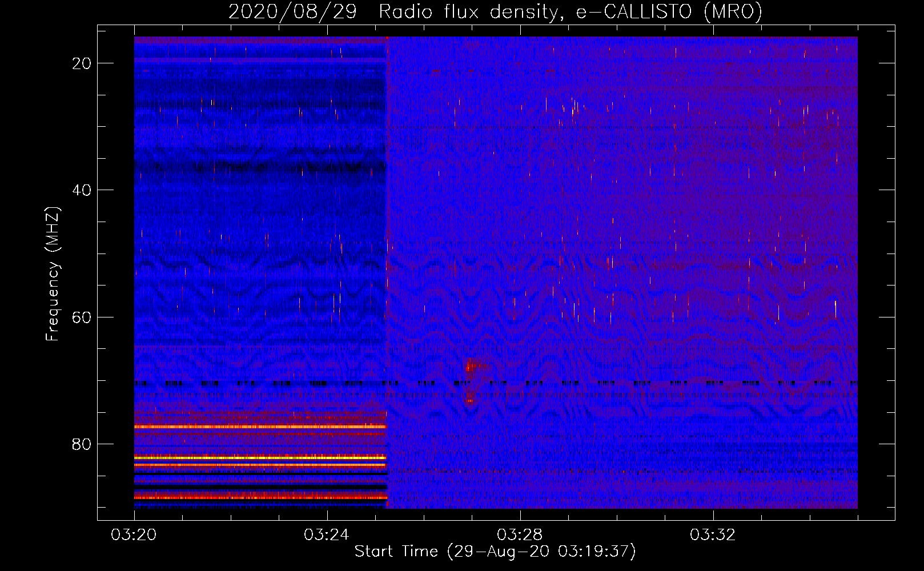This screenshot has width=924, height=571.
Task: Click the 20 frequency tick label
Action: [x=82, y=63]
